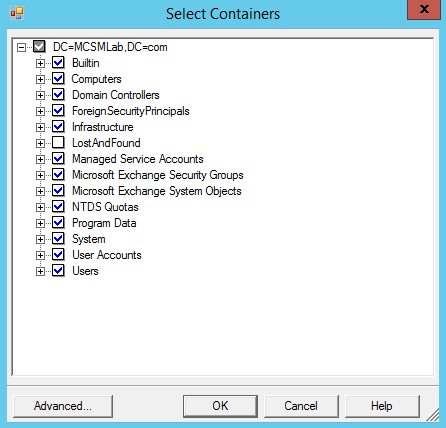
Task: Check the LostAndFound checkbox
Action: pos(58,142)
